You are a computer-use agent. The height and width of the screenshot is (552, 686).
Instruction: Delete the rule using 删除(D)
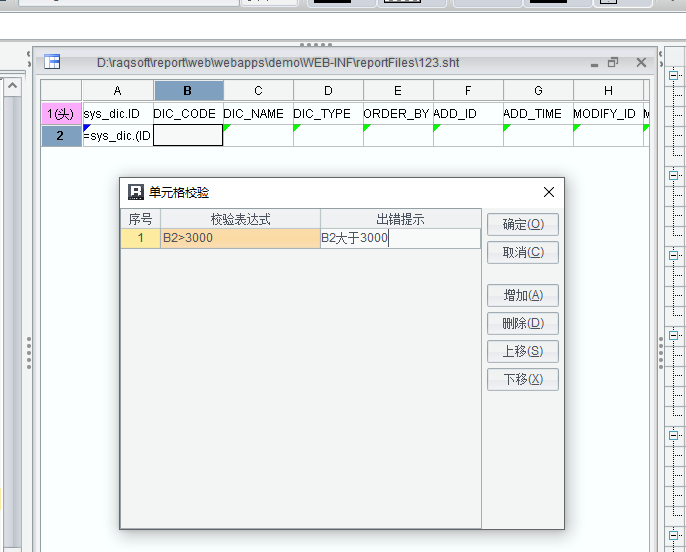(x=523, y=323)
